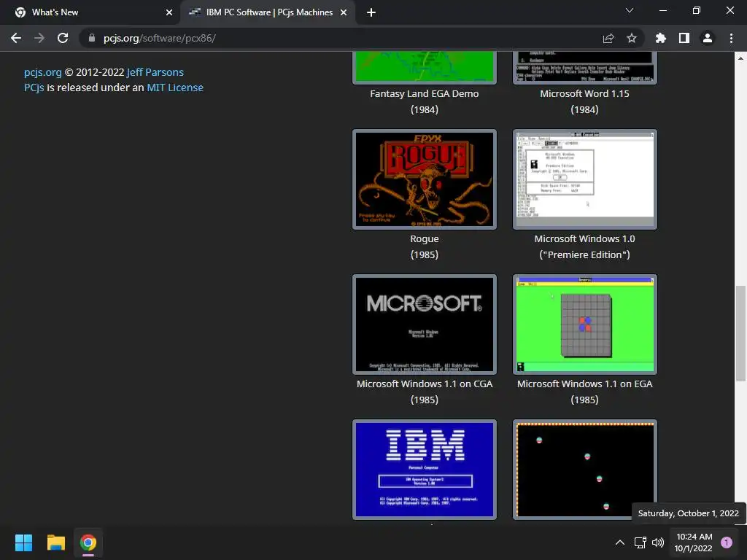Click the forward navigation arrow
The width and height of the screenshot is (747, 560).
pyautogui.click(x=39, y=38)
